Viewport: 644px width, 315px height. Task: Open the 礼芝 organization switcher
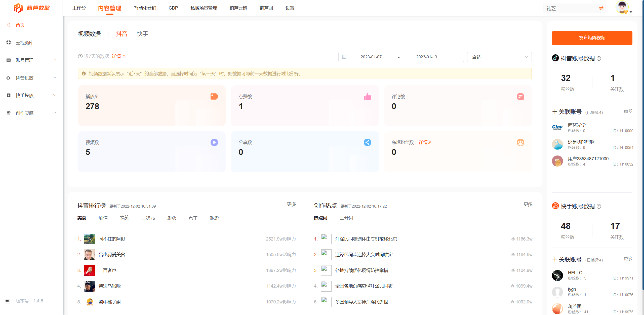click(x=574, y=8)
